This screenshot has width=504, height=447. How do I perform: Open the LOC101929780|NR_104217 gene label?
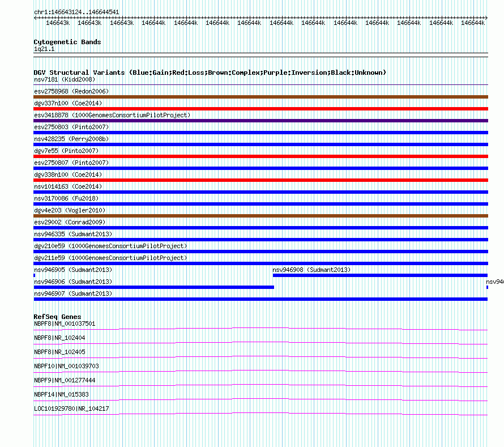tap(72, 408)
